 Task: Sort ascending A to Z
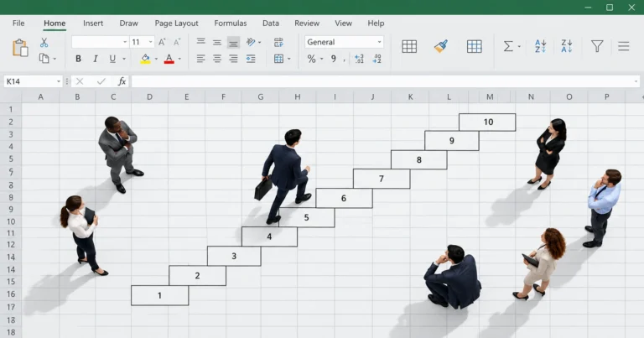tap(540, 46)
